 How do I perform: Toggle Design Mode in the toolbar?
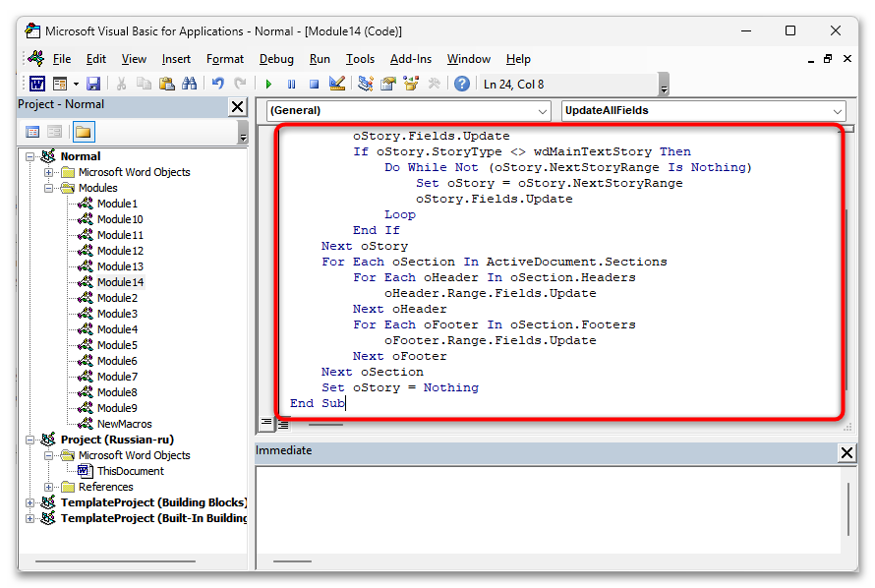[337, 85]
